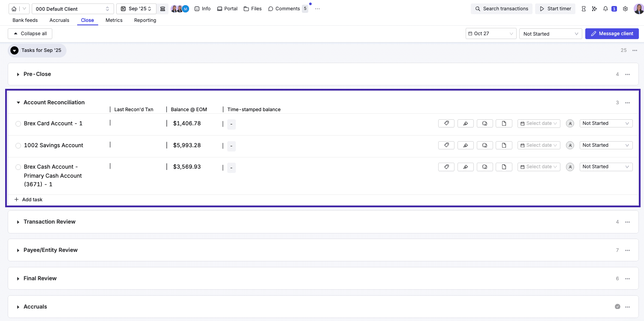Click the Message client button
644x321 pixels.
pyautogui.click(x=612, y=33)
